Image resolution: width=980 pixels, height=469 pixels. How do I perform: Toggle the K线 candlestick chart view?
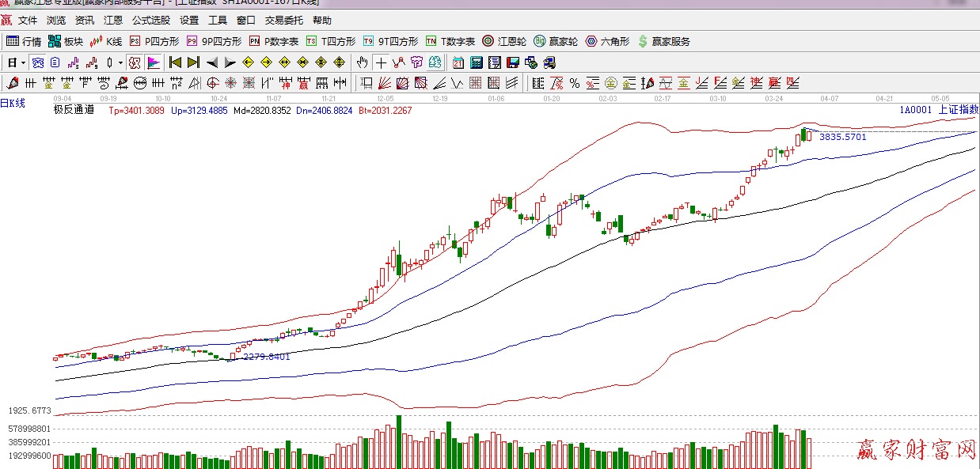(106, 41)
